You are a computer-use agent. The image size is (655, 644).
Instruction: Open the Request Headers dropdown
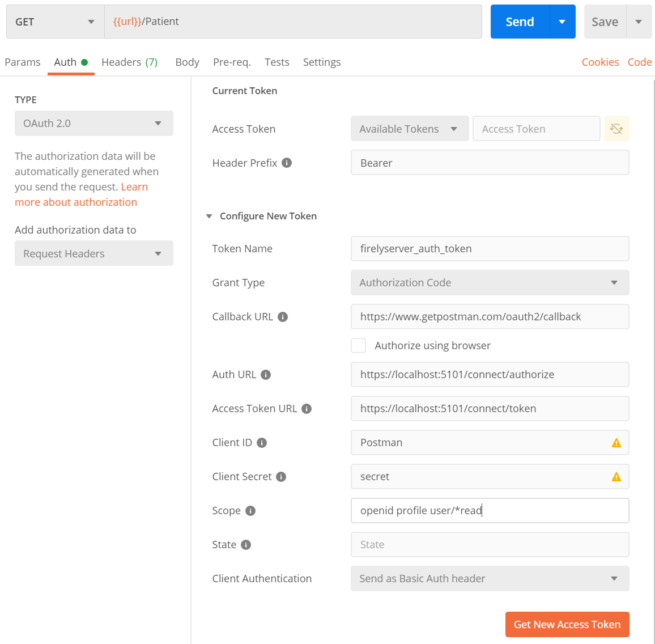coord(94,253)
